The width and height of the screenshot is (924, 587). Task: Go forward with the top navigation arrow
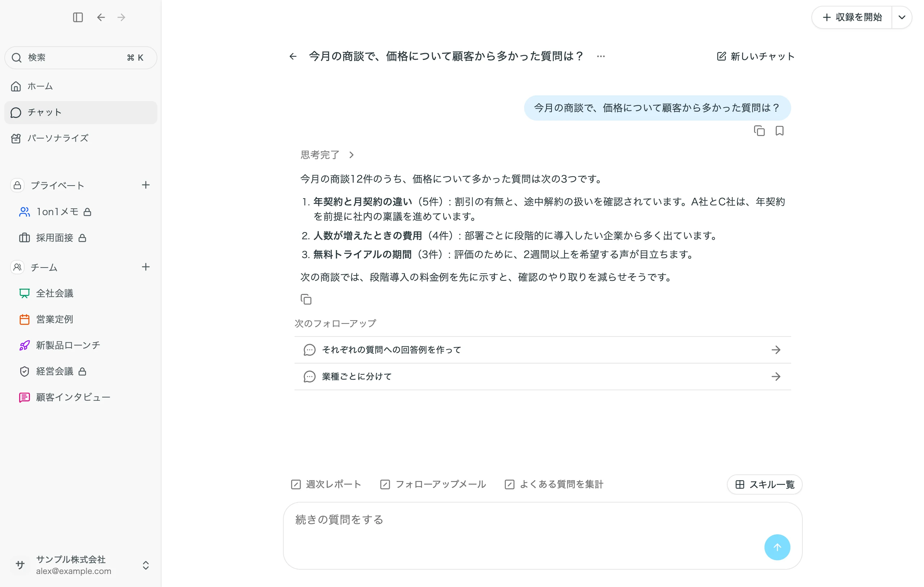tap(121, 17)
